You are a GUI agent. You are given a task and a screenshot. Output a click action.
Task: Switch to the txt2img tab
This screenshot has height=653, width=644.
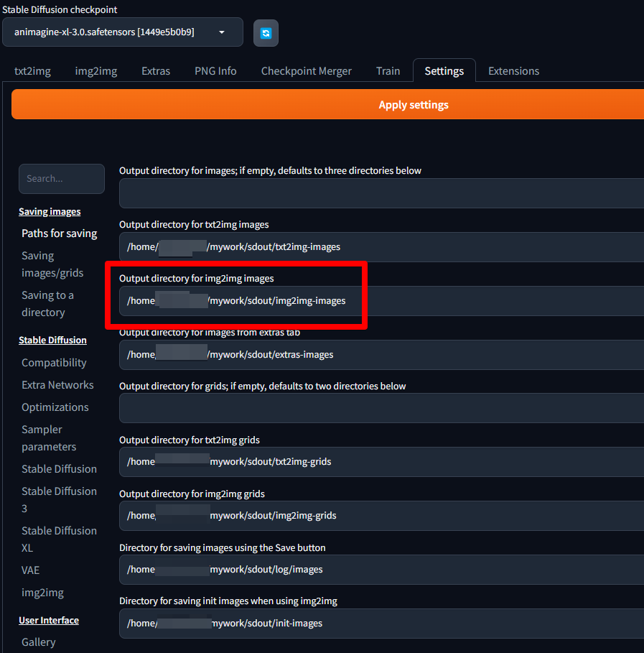coord(32,70)
